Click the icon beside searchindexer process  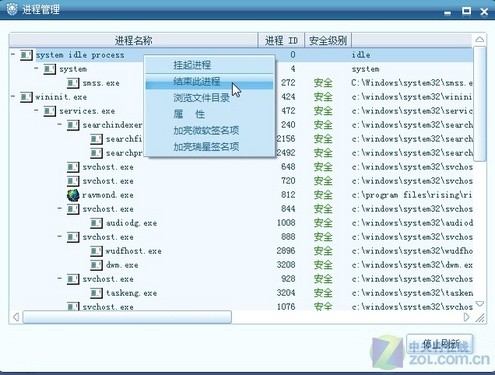point(73,125)
